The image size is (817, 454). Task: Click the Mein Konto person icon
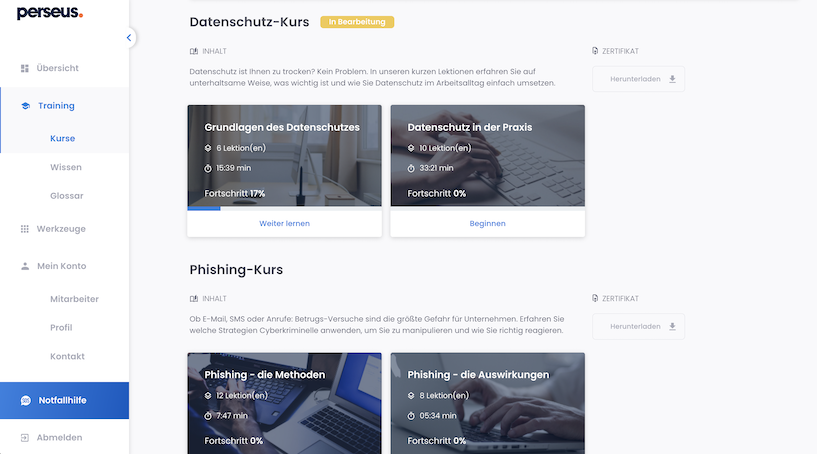coord(25,266)
